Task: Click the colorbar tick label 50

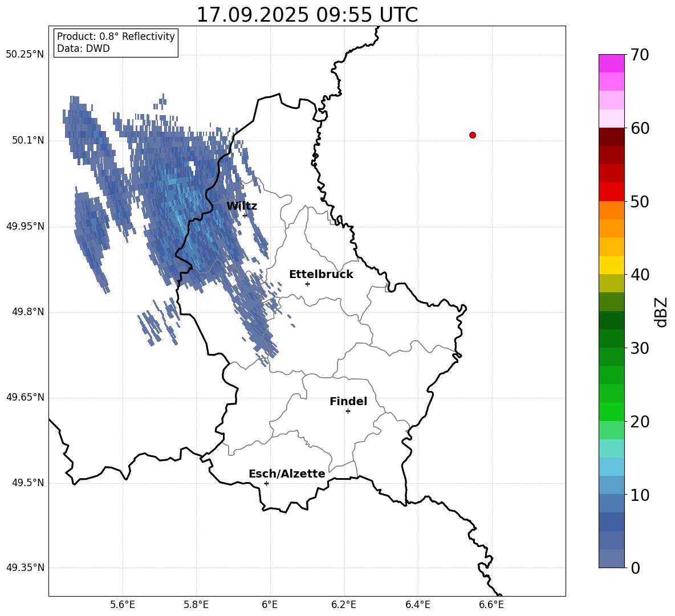Action: coord(640,202)
